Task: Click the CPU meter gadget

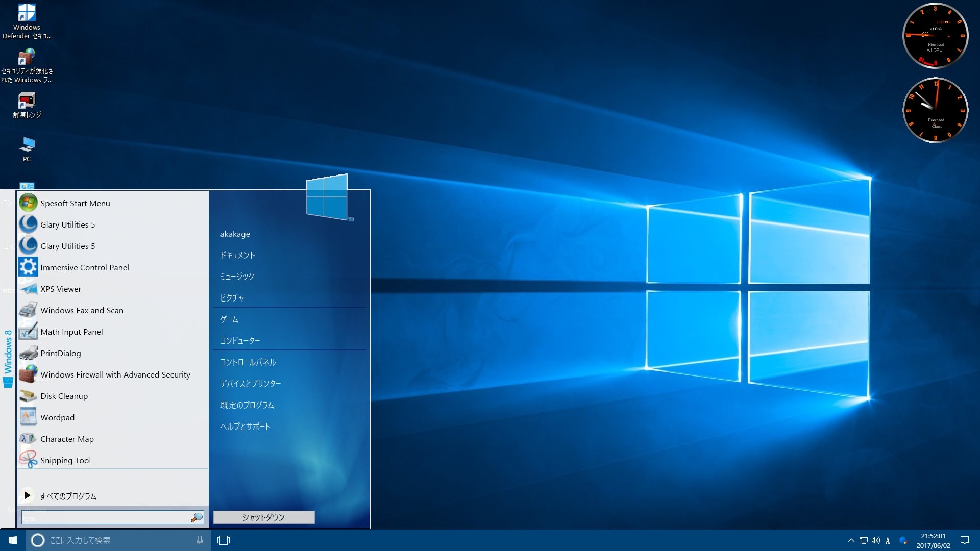Action: click(x=935, y=36)
